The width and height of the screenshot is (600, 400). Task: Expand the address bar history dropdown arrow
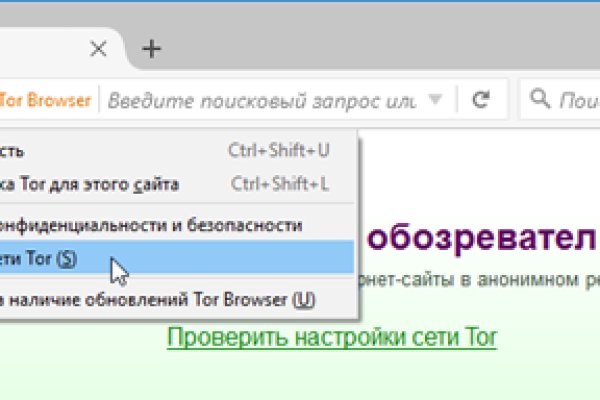434,99
